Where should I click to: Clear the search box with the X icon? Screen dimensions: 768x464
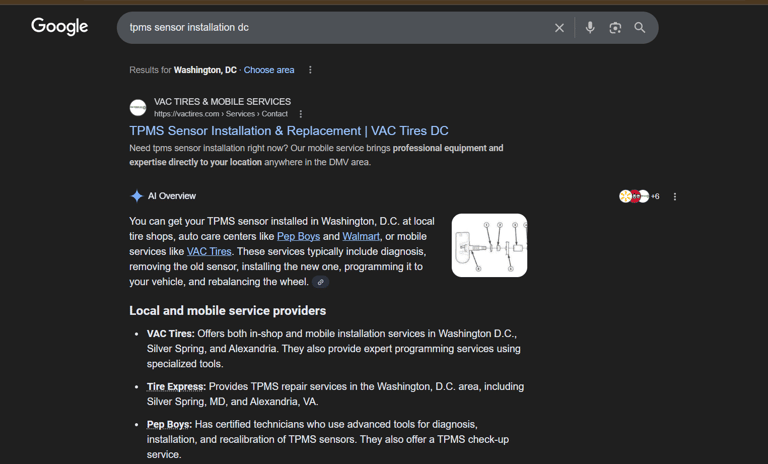[x=559, y=28]
